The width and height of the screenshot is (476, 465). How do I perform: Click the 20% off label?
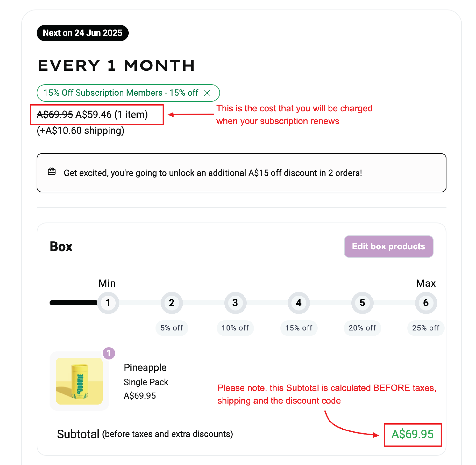pyautogui.click(x=362, y=328)
